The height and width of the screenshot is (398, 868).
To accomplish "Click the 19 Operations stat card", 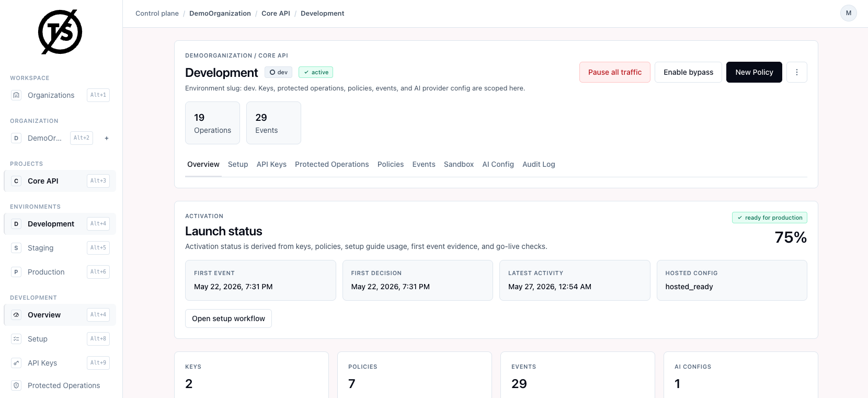I will [x=212, y=123].
